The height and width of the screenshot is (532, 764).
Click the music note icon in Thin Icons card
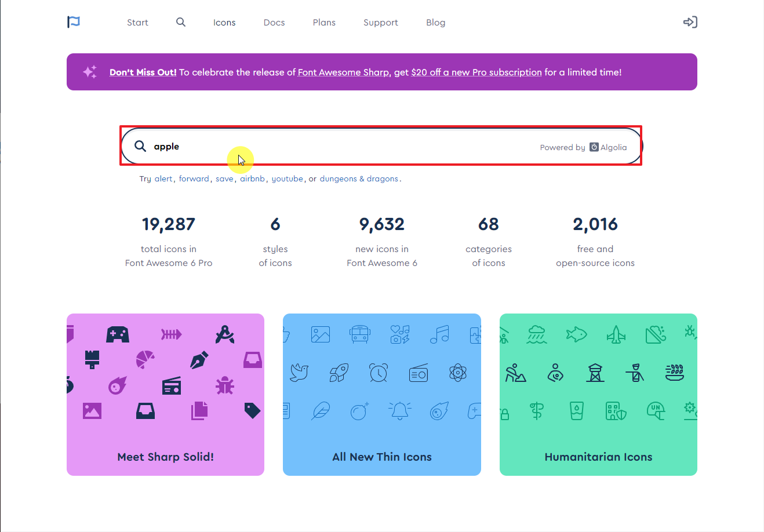439,334
